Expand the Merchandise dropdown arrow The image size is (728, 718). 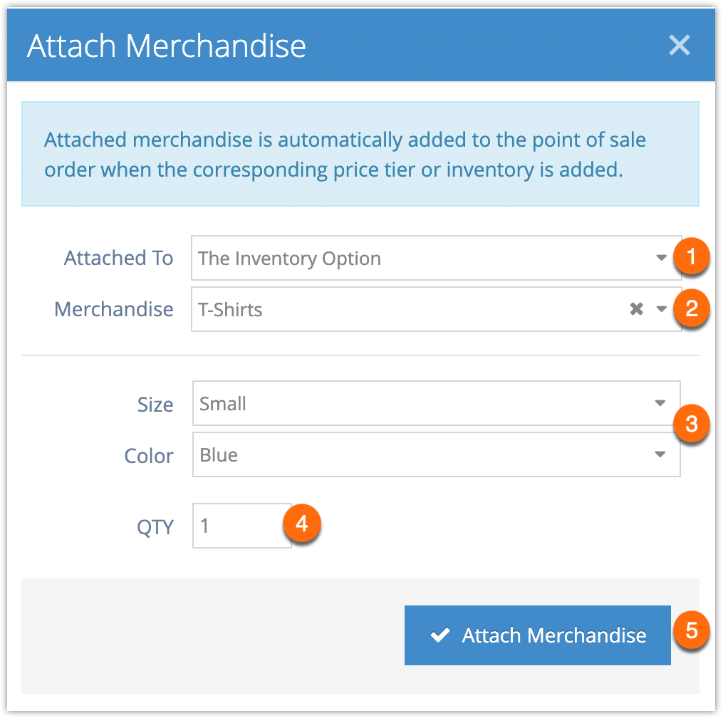[x=661, y=309]
